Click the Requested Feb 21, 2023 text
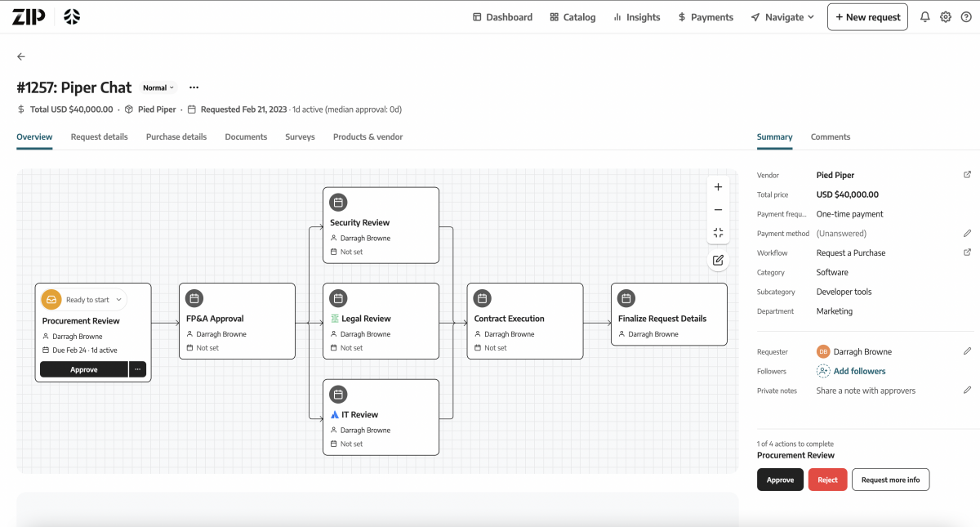Image resolution: width=980 pixels, height=527 pixels. tap(243, 109)
